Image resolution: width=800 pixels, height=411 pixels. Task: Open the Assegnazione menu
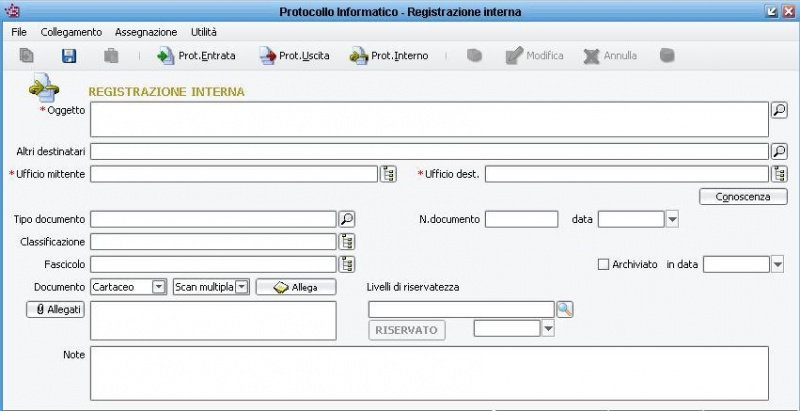click(x=146, y=32)
